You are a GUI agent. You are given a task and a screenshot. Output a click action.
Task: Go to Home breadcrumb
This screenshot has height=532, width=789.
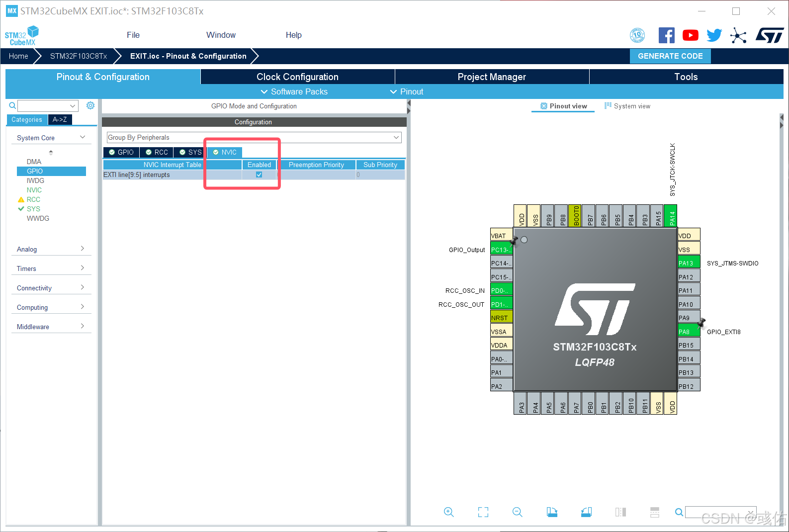pos(18,56)
